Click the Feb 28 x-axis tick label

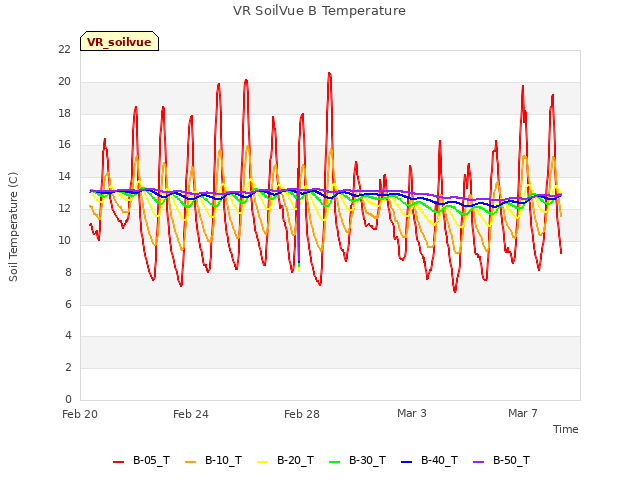pyautogui.click(x=302, y=414)
